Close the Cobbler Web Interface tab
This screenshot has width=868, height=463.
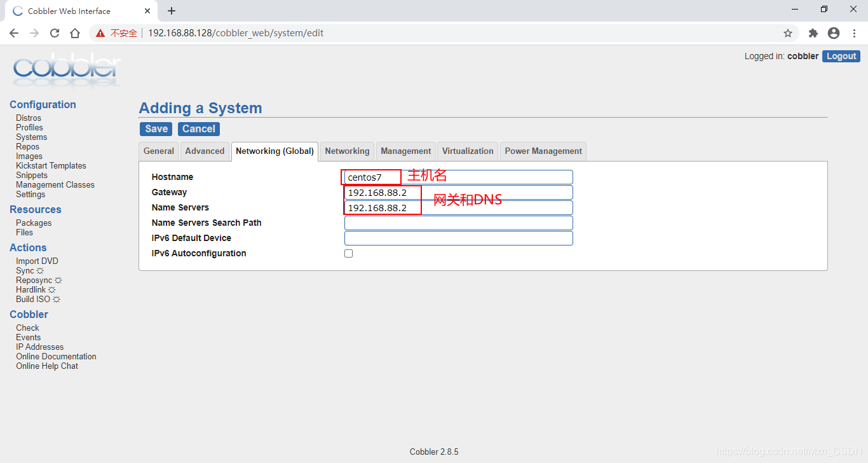pyautogui.click(x=147, y=11)
